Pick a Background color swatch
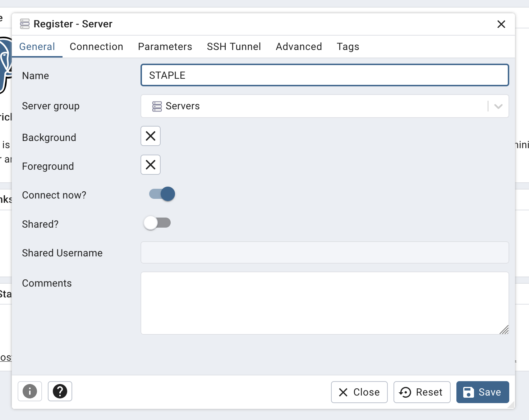The image size is (529, 420). click(151, 136)
